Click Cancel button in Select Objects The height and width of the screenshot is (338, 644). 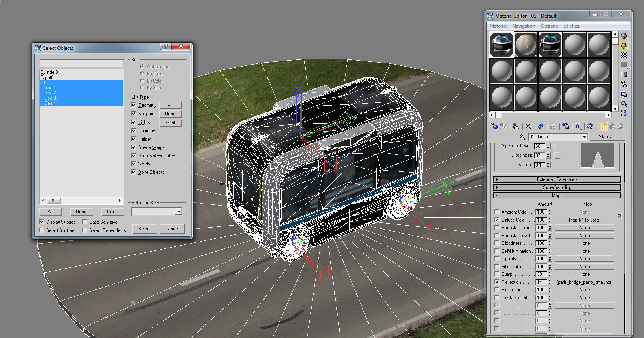(x=172, y=229)
